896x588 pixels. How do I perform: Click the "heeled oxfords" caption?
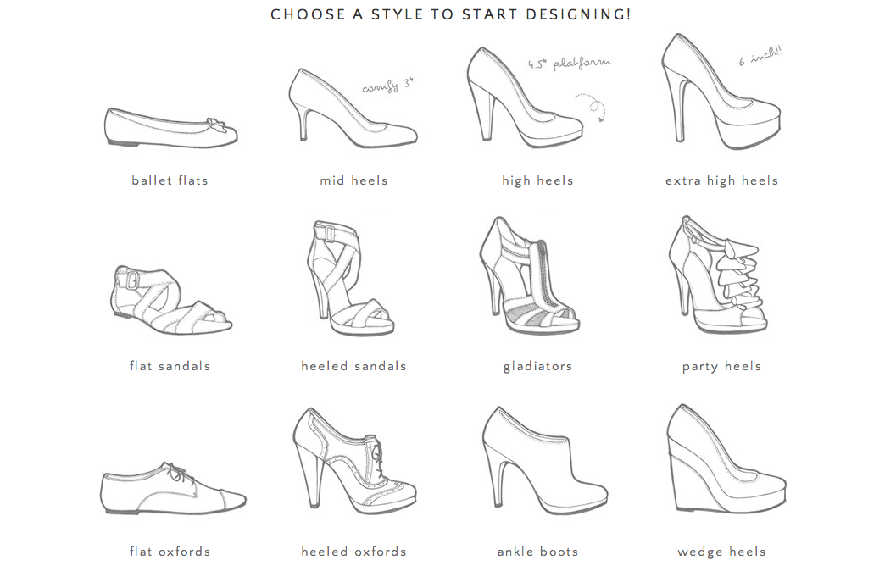pyautogui.click(x=353, y=552)
